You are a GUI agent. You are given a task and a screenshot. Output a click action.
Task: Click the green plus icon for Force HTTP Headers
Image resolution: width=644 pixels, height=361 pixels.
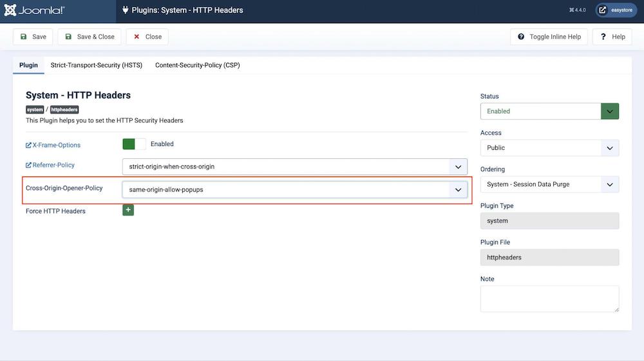(x=128, y=210)
